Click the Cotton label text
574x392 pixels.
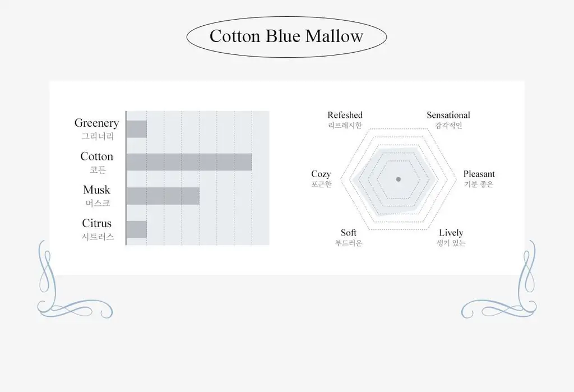[96, 156]
